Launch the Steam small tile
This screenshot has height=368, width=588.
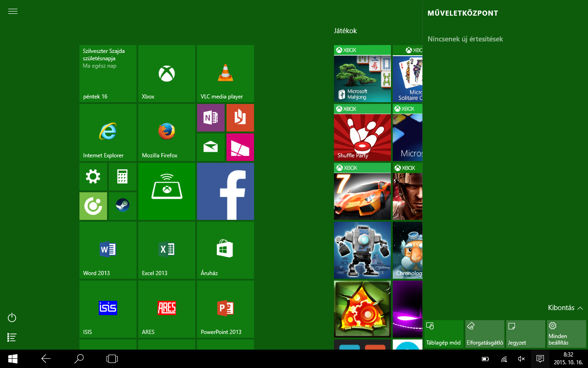pyautogui.click(x=123, y=206)
